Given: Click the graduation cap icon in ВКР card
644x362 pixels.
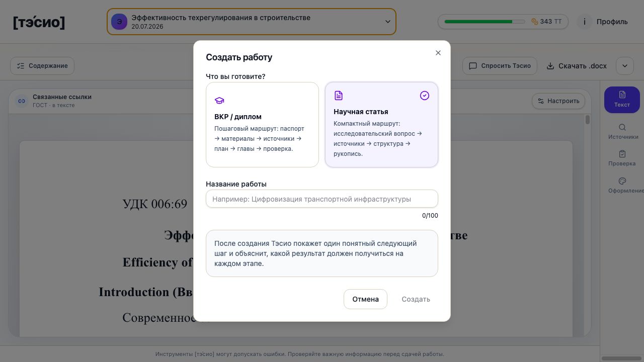Looking at the screenshot, I should tap(219, 101).
